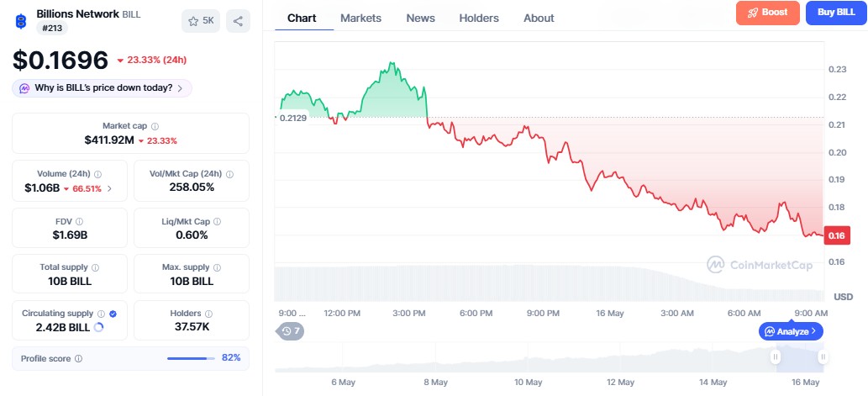
Task: Switch to the Chart tab
Action: (x=302, y=18)
